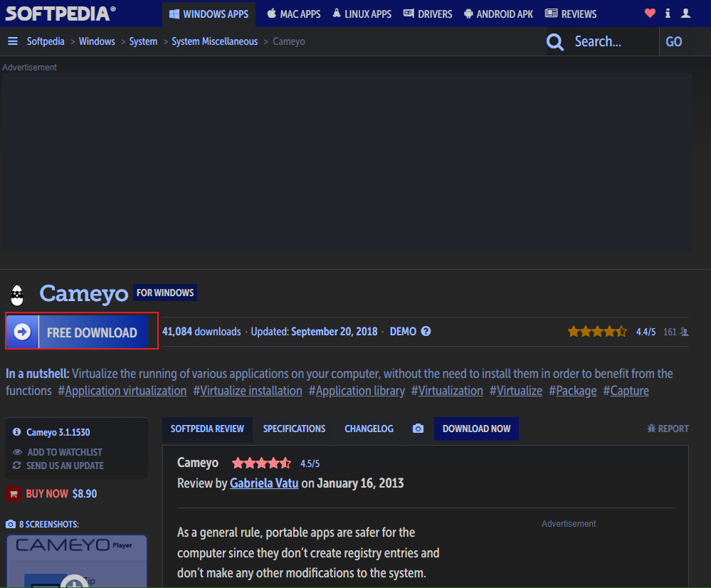
Task: Go to Windows breadcrumb
Action: pyautogui.click(x=97, y=41)
